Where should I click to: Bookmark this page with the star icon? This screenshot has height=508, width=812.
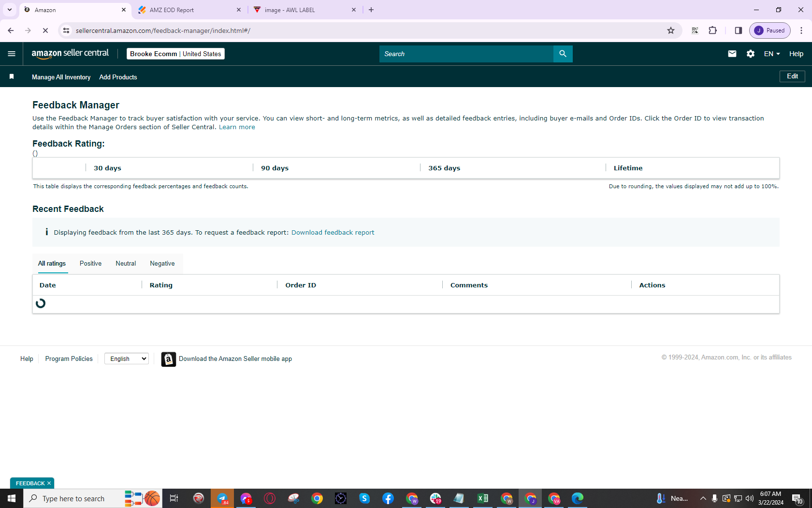coord(670,30)
